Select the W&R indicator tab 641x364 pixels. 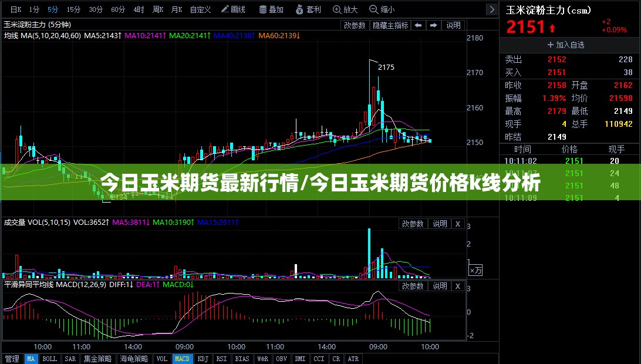pyautogui.click(x=263, y=359)
